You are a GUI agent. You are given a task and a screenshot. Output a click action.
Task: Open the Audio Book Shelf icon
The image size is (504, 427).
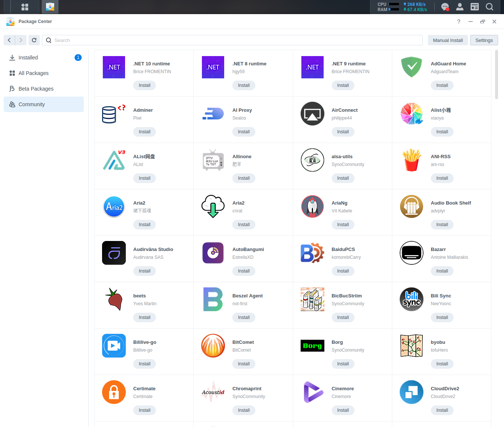click(412, 206)
